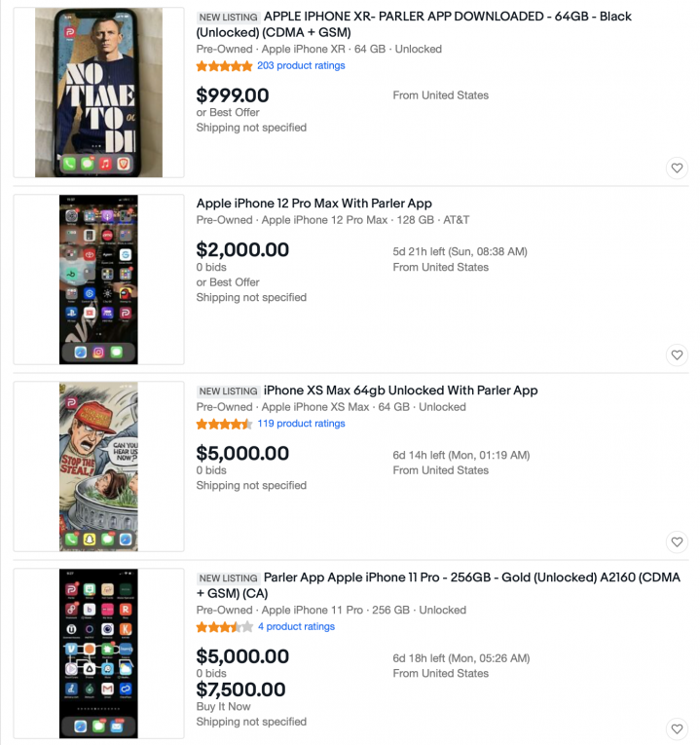Click iPhone 12 Pro Max home screen thumbnail
Viewport: 700px width, 745px height.
(x=98, y=279)
